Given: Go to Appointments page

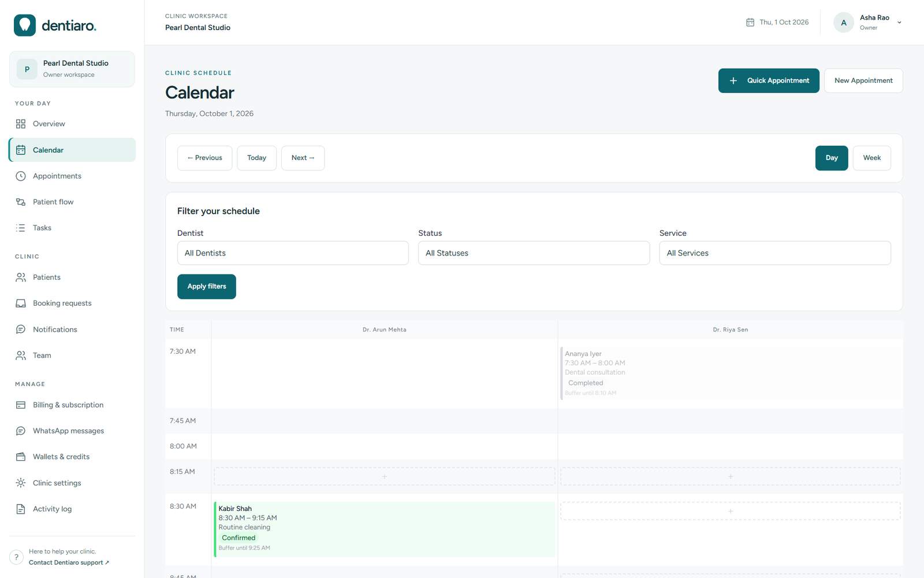Looking at the screenshot, I should 72,176.
